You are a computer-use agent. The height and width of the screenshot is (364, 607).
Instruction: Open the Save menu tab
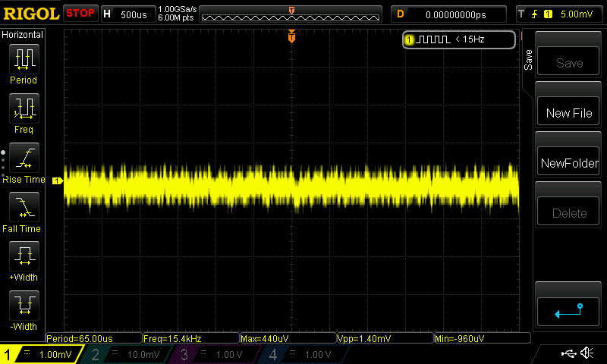528,60
